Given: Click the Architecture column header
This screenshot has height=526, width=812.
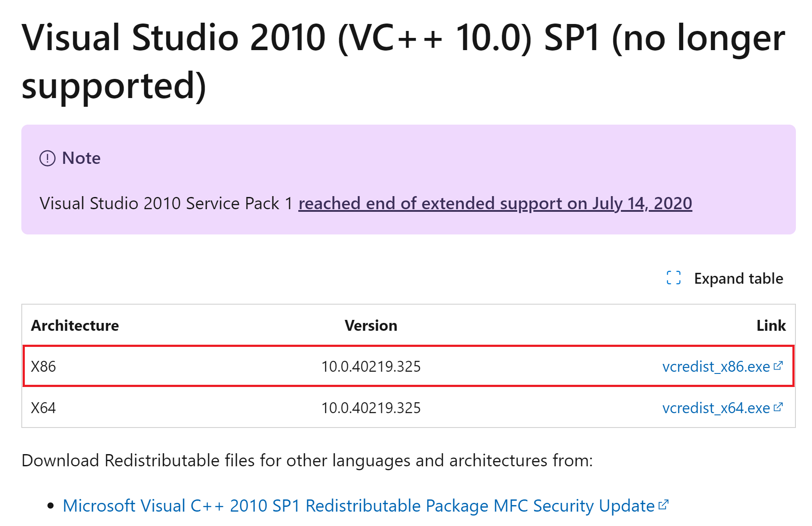Looking at the screenshot, I should click(x=75, y=325).
